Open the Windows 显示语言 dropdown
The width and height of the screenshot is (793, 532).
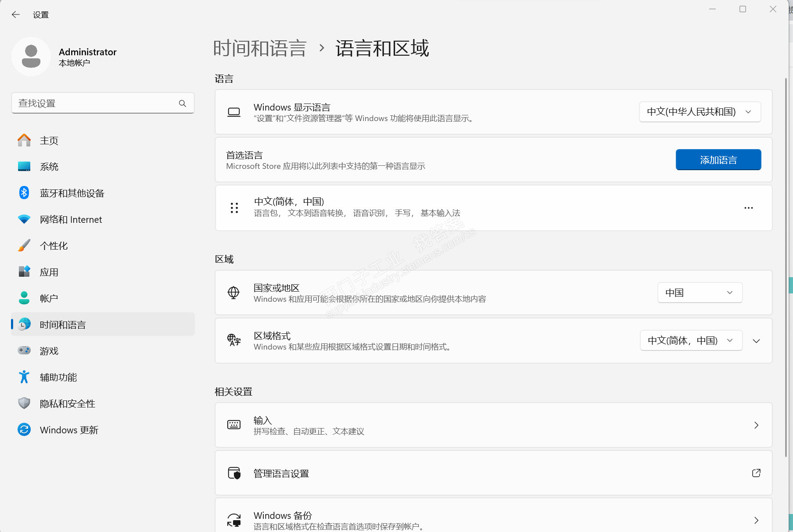point(700,112)
